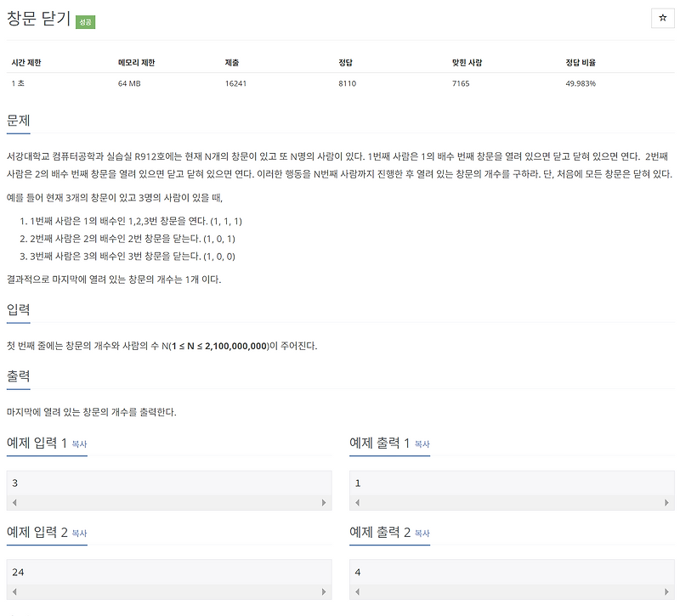Click the right scroll arrow under 예제 출력 1

tap(667, 500)
